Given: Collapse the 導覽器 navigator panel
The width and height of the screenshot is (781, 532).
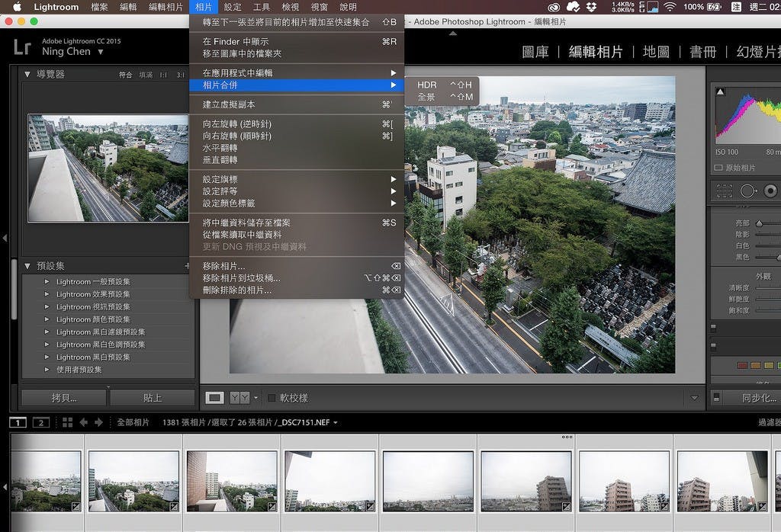Looking at the screenshot, I should coord(28,74).
